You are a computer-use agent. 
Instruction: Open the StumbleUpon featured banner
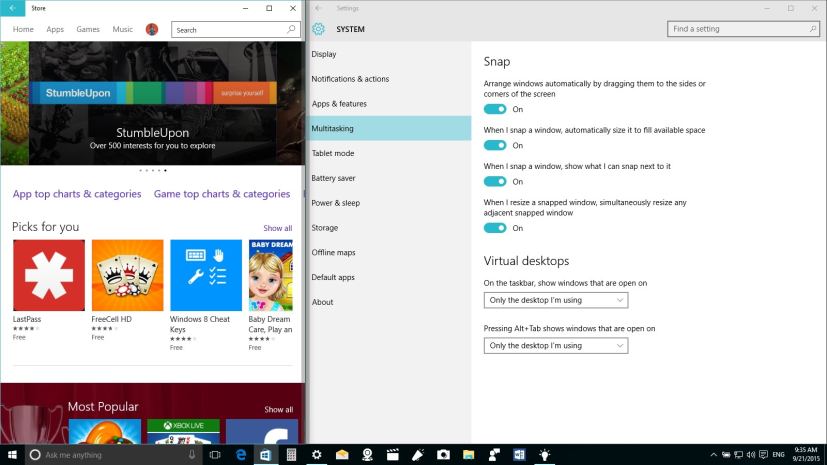152,103
